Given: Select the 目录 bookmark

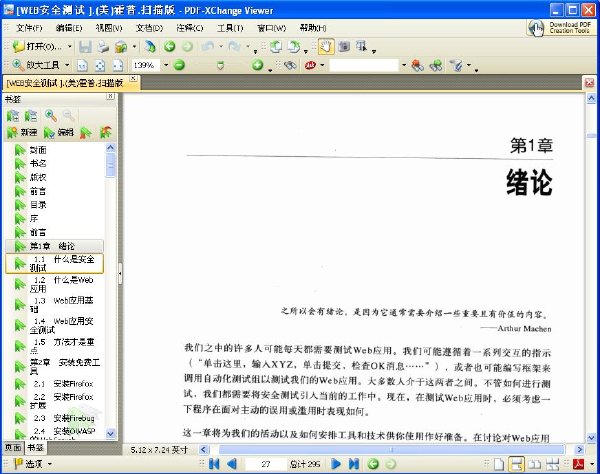Looking at the screenshot, I should [38, 205].
